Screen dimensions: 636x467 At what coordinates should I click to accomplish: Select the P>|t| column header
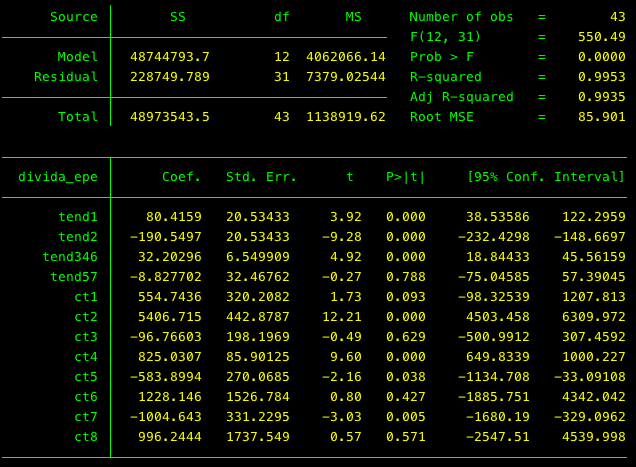(x=405, y=177)
